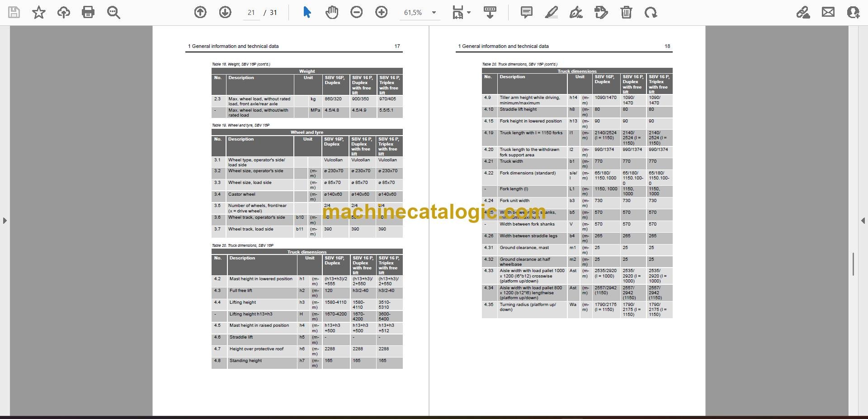Open the user account icon
This screenshot has width=868, height=419.
(x=853, y=12)
